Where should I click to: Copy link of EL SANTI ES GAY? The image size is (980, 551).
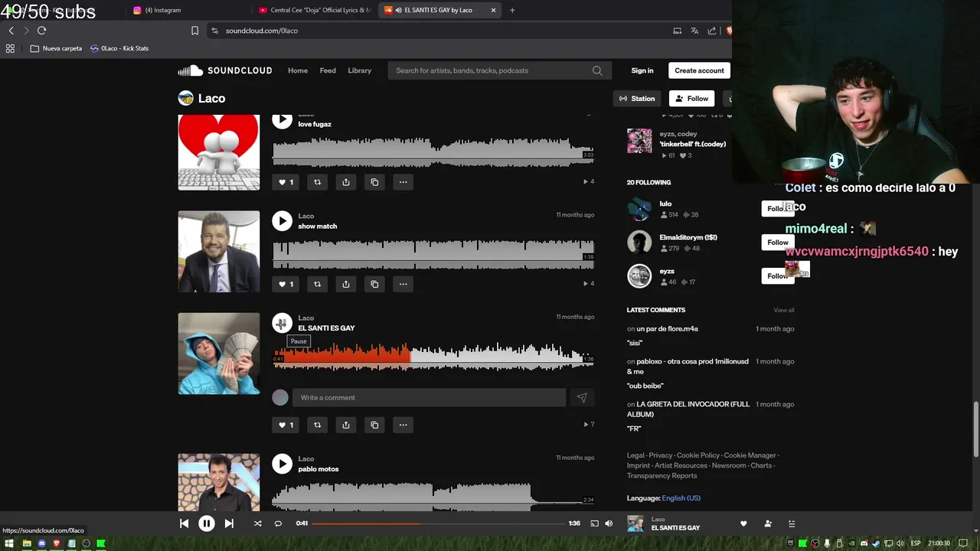(374, 425)
